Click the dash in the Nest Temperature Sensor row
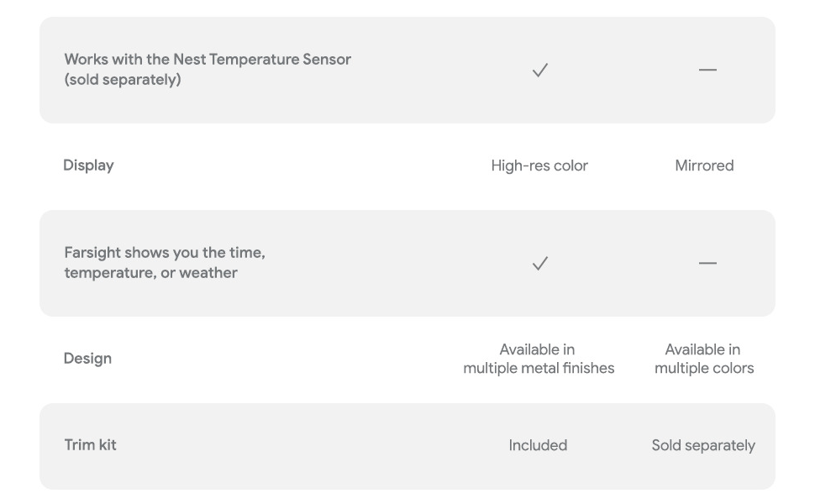This screenshot has width=815, height=504. pos(707,71)
